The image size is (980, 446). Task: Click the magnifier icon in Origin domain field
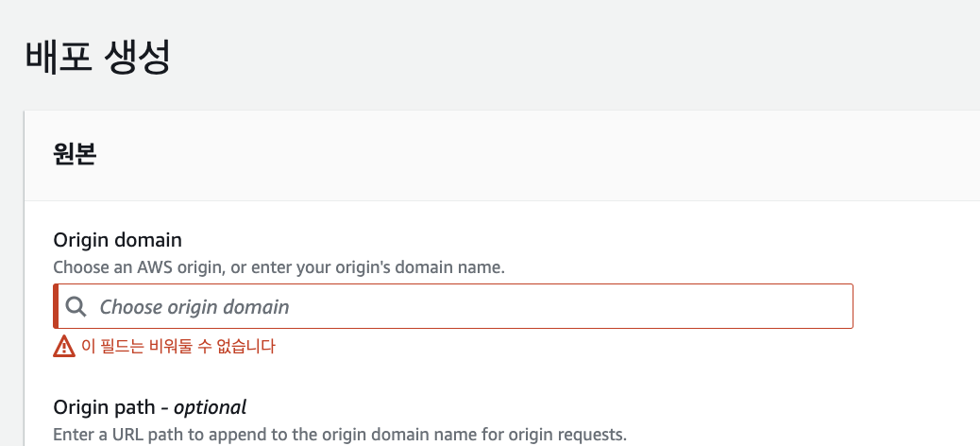pos(76,307)
